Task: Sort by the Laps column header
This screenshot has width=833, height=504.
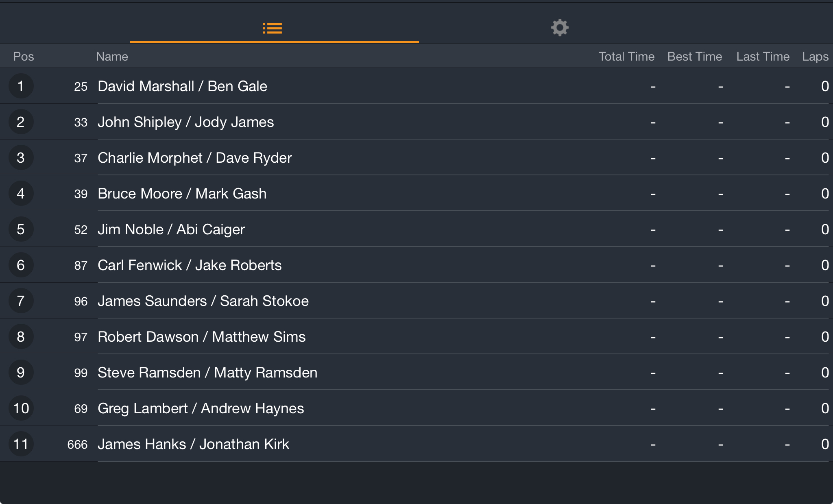Action: click(815, 57)
